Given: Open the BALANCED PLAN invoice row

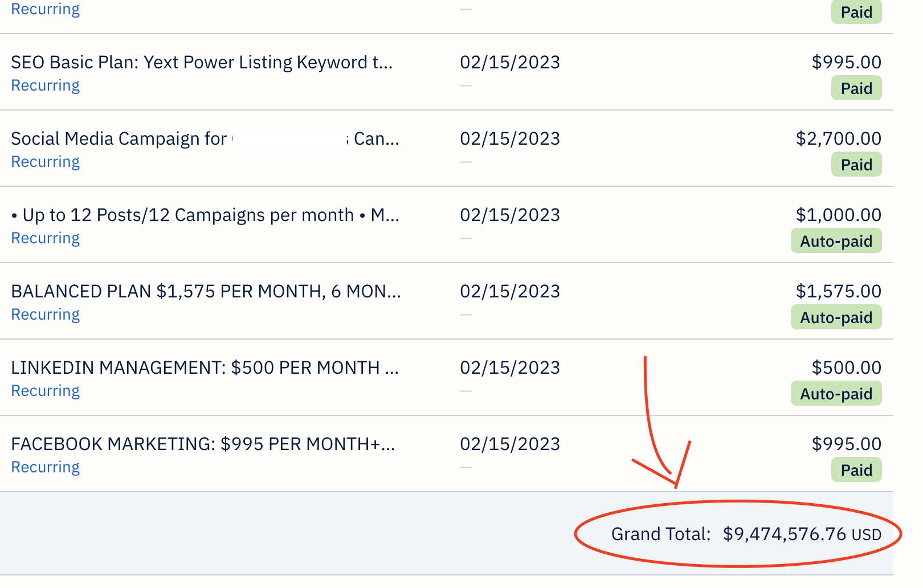Looking at the screenshot, I should [x=206, y=291].
